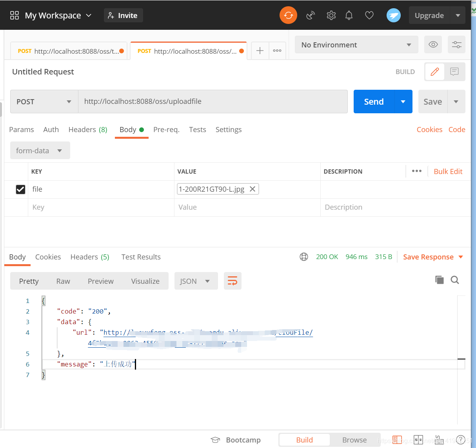Remove the selected file 1-200R21GT90-L.jpg
This screenshot has height=448, width=476.
click(x=253, y=189)
